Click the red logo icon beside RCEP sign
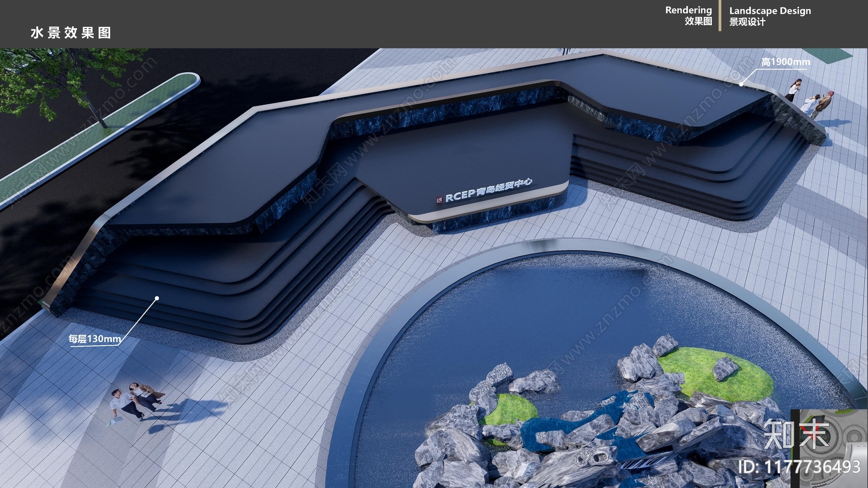This screenshot has height=488, width=868. 439,200
